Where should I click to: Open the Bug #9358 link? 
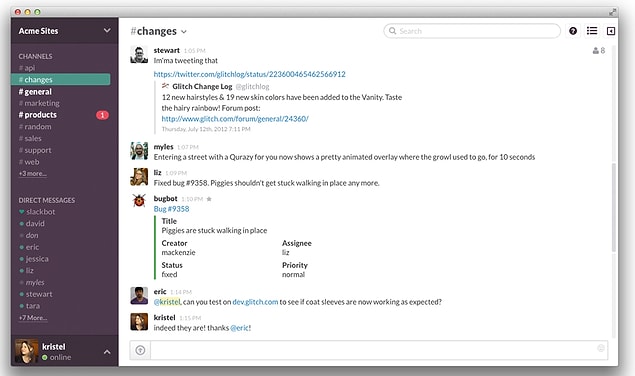(x=171, y=209)
